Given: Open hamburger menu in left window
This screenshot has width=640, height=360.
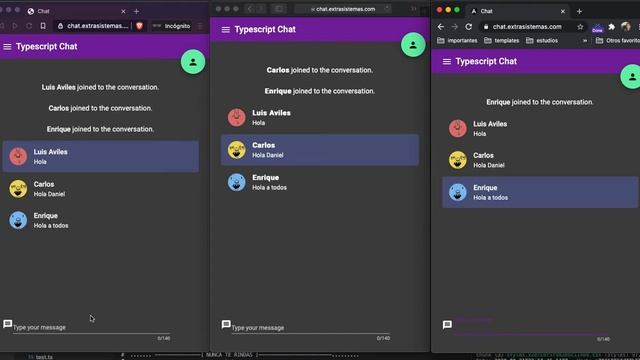Looking at the screenshot, I should coord(7,47).
